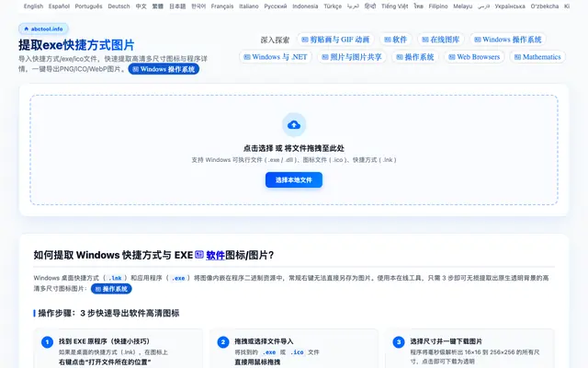Click the 选择本地文件 button
The width and height of the screenshot is (588, 368).
tap(294, 180)
